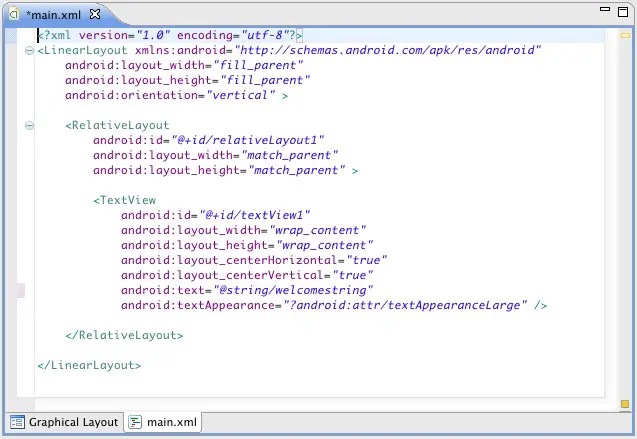The image size is (637, 439).
Task: Click the layout_centerHorizontal attribute
Action: [230, 260]
